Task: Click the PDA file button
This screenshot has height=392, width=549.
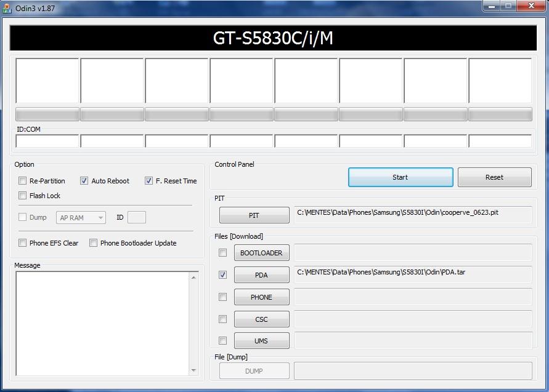Action: 261,275
